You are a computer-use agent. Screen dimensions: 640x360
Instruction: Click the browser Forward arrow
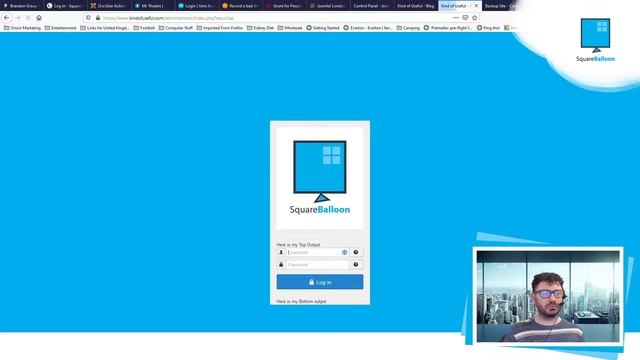pos(18,18)
